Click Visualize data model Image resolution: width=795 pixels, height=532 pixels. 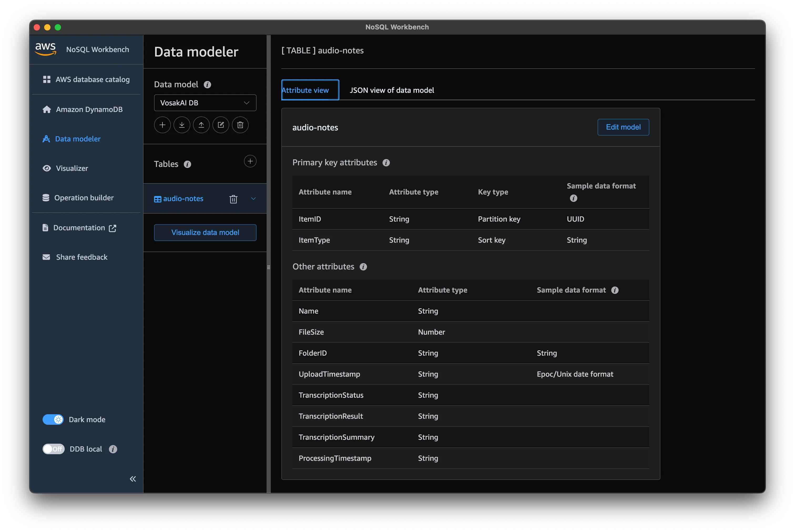click(x=205, y=232)
